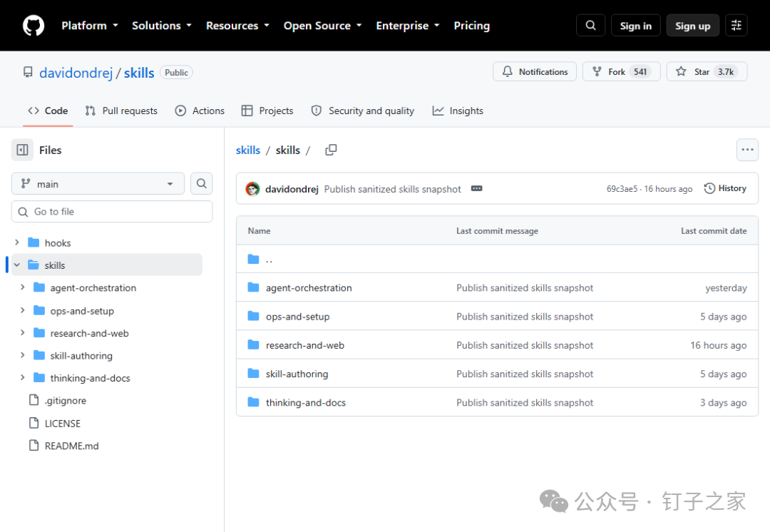Click the davidondrej author name in commit bar
Image resolution: width=770 pixels, height=532 pixels.
tap(292, 189)
